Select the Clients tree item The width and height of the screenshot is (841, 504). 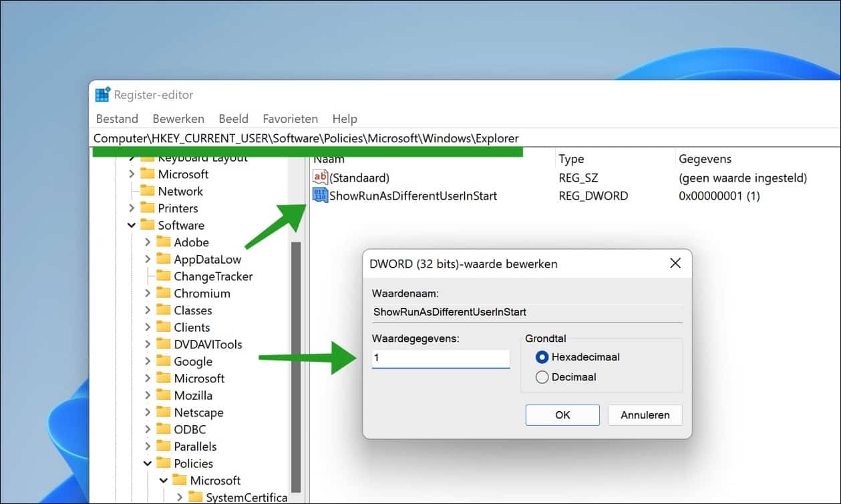pos(192,327)
